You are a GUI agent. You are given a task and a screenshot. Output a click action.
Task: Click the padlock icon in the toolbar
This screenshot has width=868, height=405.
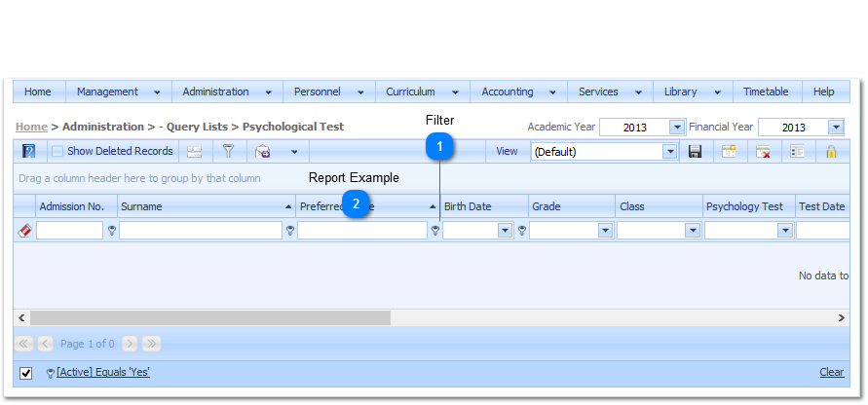pos(831,152)
